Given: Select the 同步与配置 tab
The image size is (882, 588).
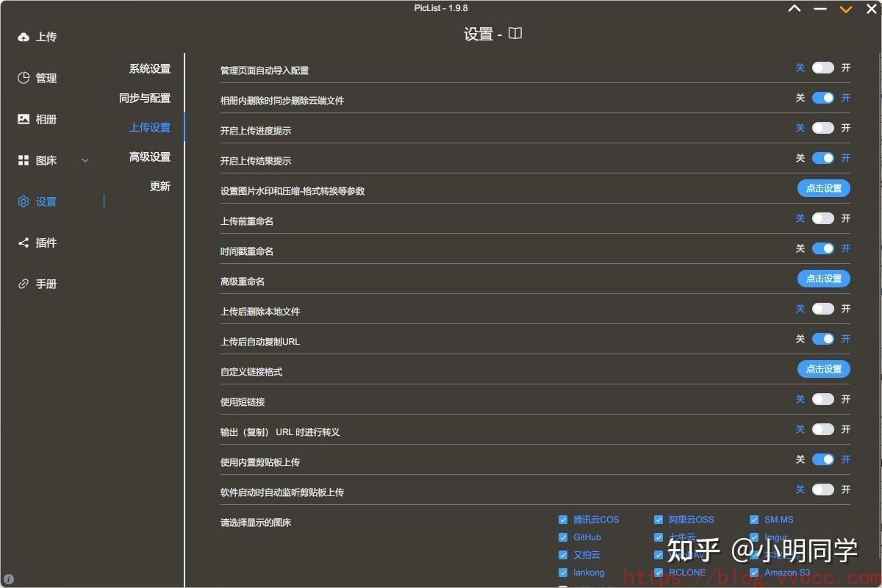Looking at the screenshot, I should (x=145, y=98).
